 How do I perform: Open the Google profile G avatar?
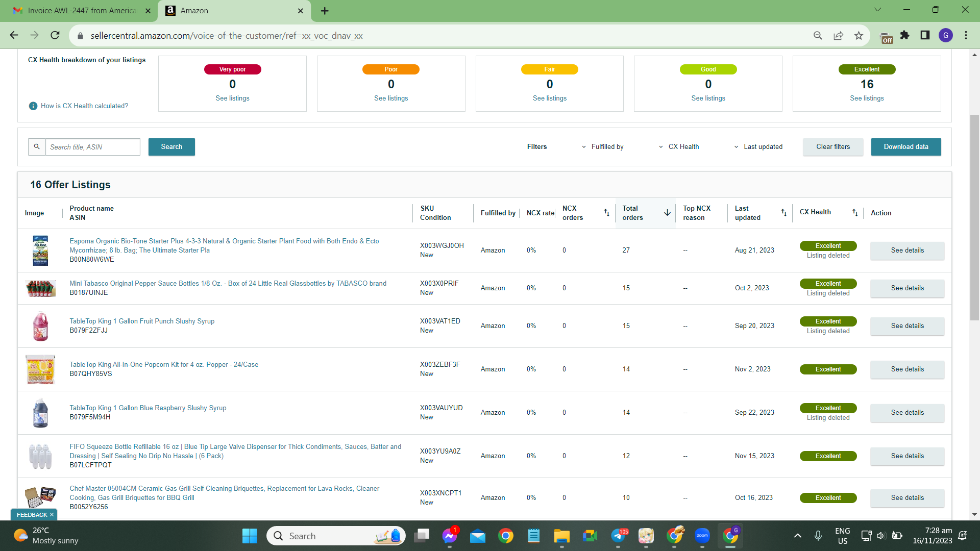coord(946,35)
